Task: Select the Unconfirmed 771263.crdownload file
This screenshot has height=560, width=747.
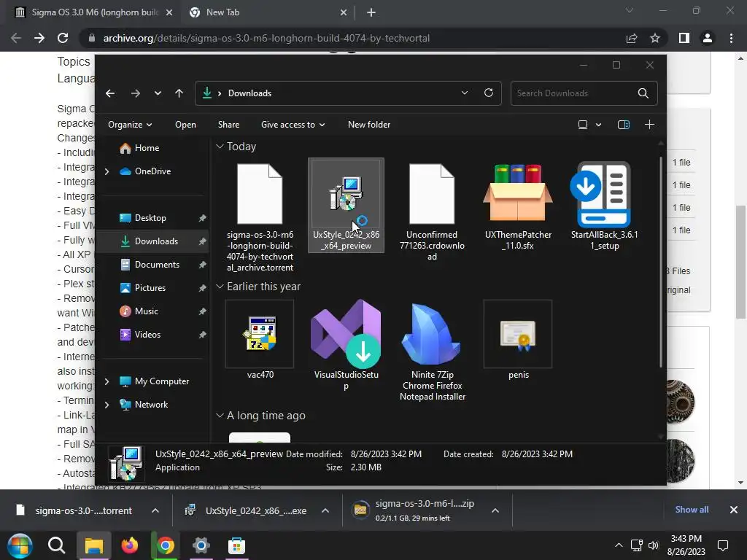Action: [432, 212]
